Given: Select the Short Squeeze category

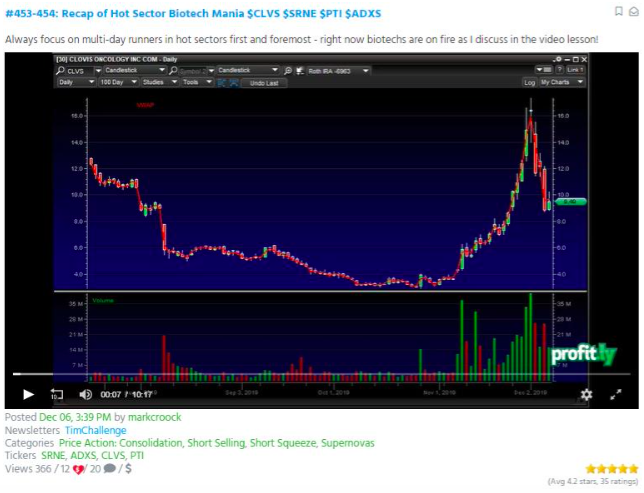Looking at the screenshot, I should [283, 442].
